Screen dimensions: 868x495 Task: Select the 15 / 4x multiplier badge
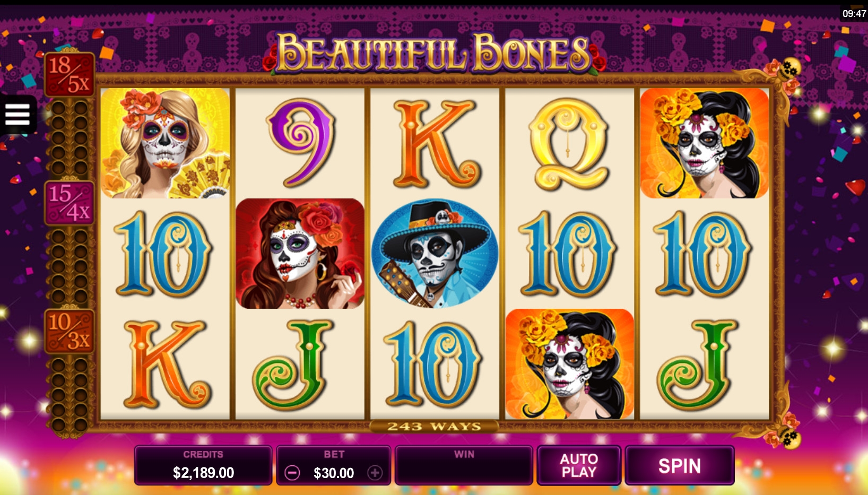click(70, 203)
